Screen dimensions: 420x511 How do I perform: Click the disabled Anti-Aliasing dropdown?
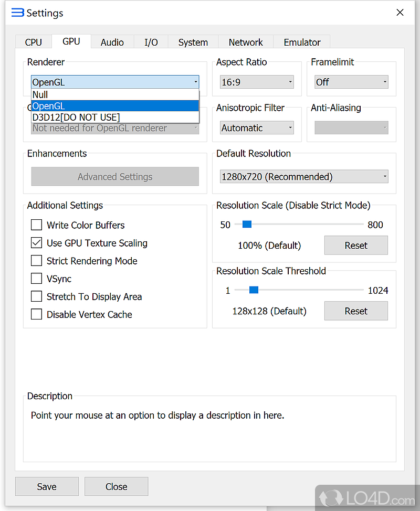click(x=351, y=128)
